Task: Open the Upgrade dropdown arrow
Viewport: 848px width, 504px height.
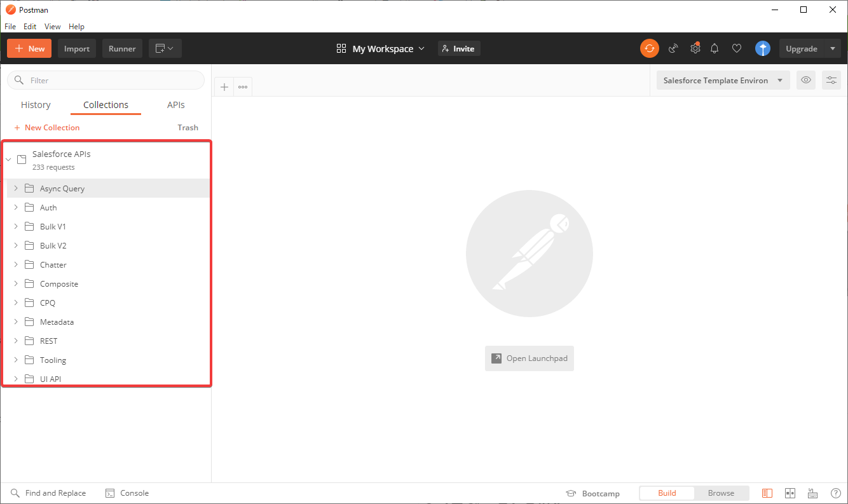Action: pyautogui.click(x=833, y=48)
